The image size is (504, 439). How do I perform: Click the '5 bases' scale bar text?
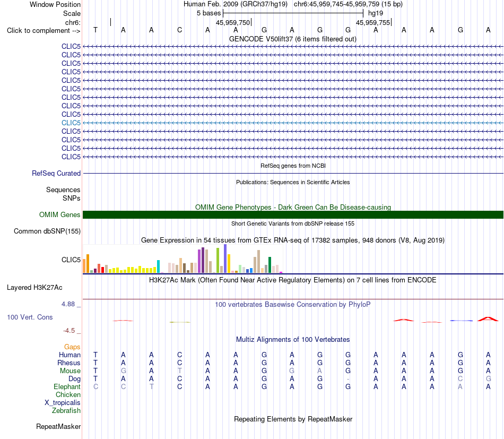[209, 13]
